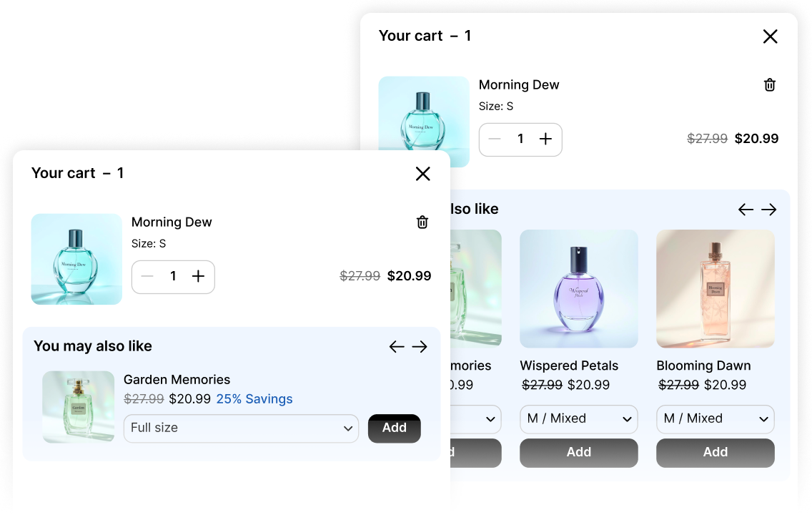The height and width of the screenshot is (515, 812).
Task: Click plus stepper in the back cart panel
Action: pos(545,139)
